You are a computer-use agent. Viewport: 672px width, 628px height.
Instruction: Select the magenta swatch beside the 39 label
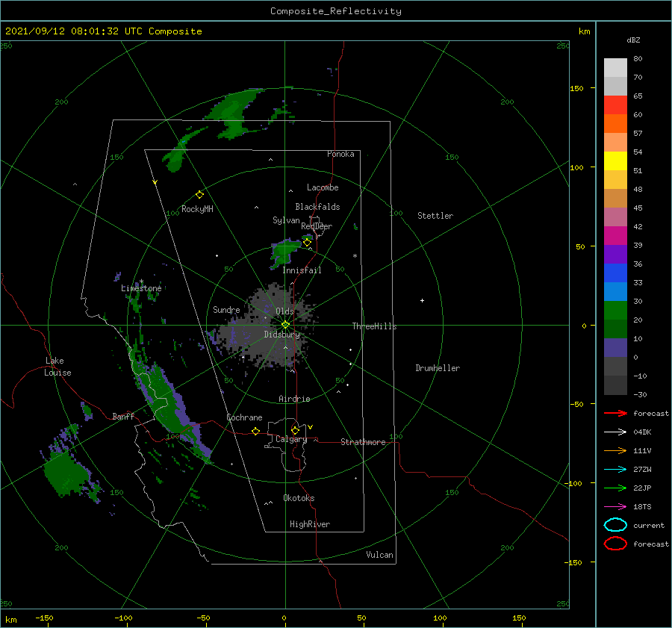pos(615,235)
